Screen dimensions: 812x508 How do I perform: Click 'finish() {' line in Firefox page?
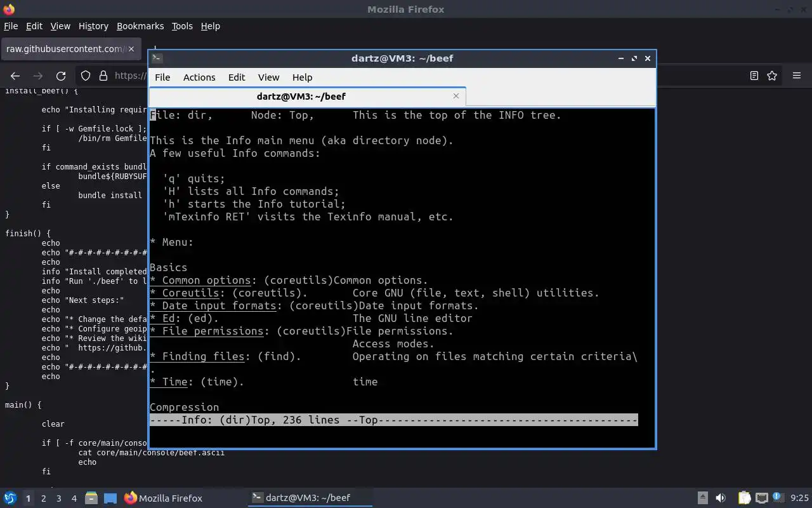click(x=27, y=233)
